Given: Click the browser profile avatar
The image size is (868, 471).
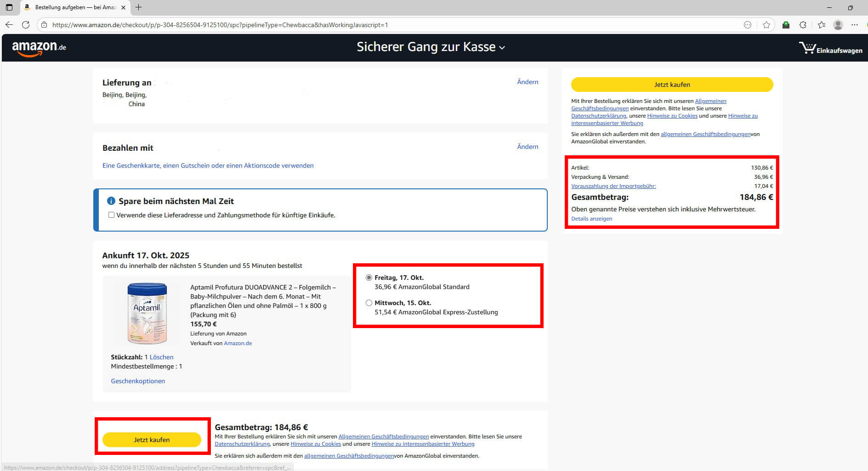Looking at the screenshot, I should [838, 25].
